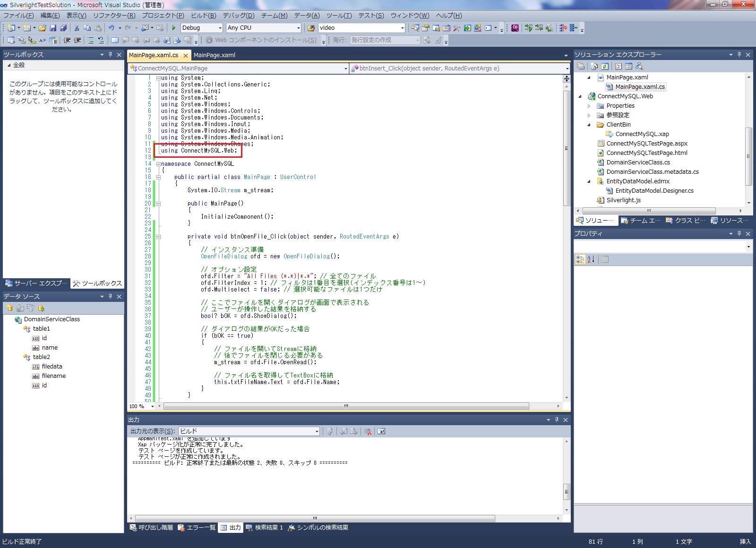This screenshot has width=756, height=548.
Task: Collapse the ConnectMySQL.Web project node
Action: click(580, 96)
